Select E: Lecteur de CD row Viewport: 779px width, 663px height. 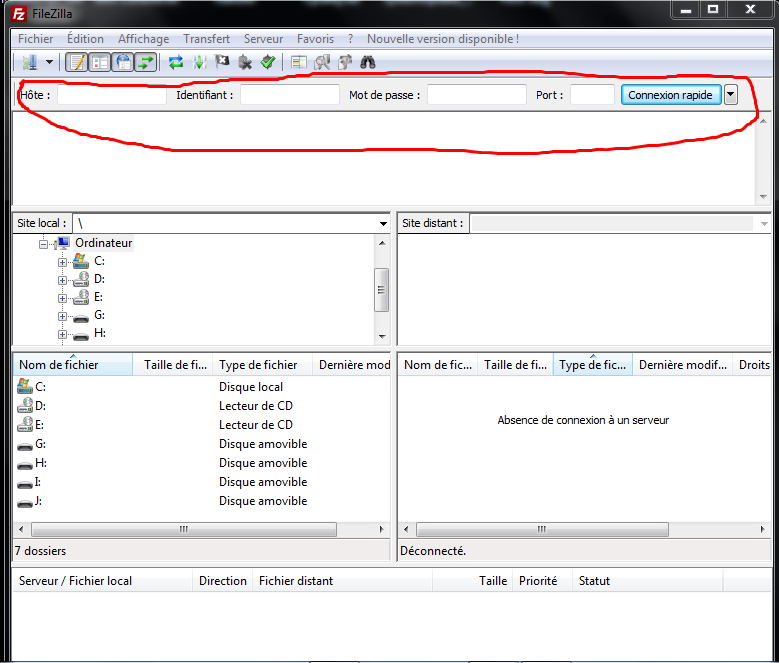click(201, 425)
